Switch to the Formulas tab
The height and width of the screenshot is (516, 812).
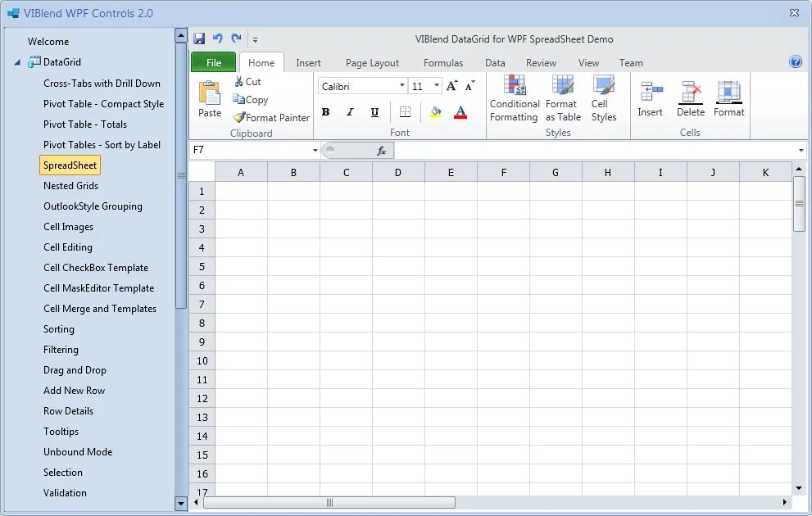click(x=443, y=62)
